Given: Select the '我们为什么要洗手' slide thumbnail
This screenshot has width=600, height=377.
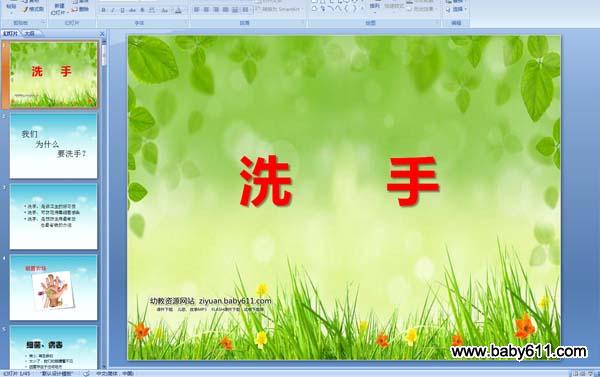Looking at the screenshot, I should pyautogui.click(x=53, y=146).
